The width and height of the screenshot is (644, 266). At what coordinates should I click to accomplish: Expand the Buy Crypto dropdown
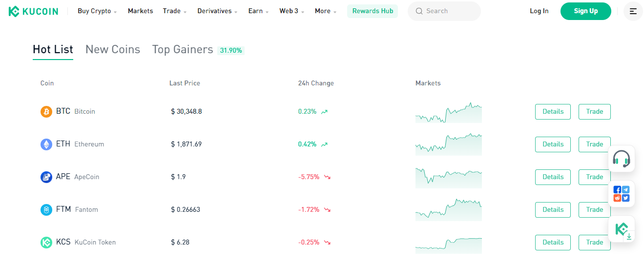click(x=97, y=11)
